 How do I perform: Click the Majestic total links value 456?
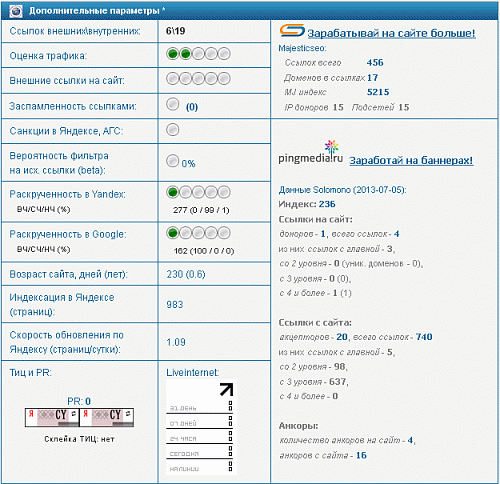tap(375, 63)
